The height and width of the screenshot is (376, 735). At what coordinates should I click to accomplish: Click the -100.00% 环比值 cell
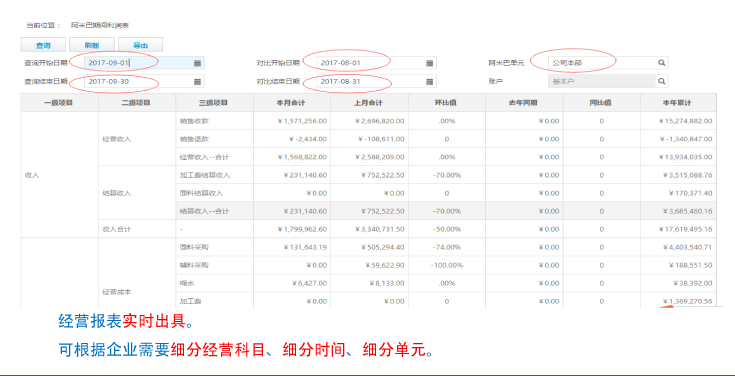point(447,265)
